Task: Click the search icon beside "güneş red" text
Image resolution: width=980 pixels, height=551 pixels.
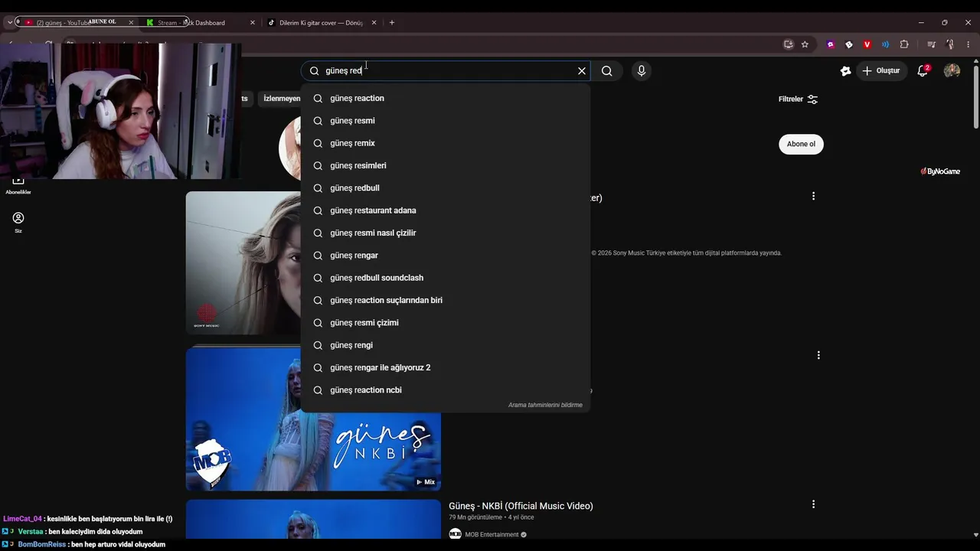Action: (x=314, y=71)
